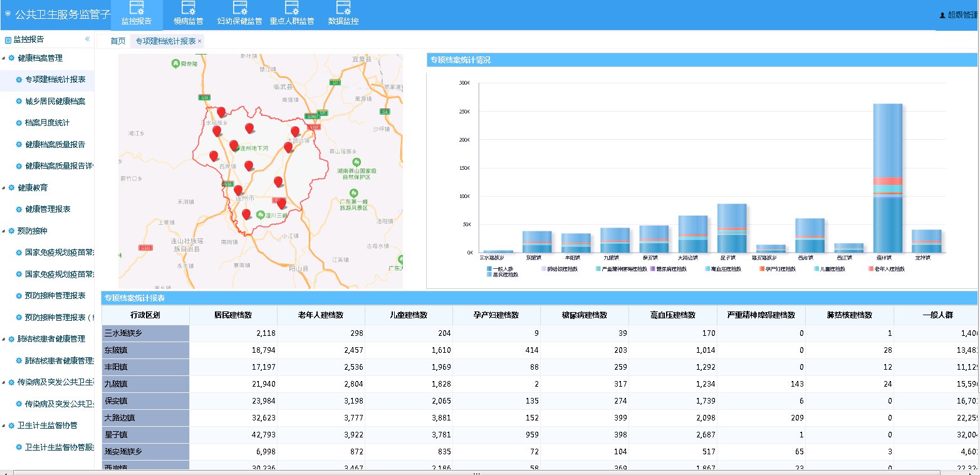Click the map marker nearest 连州市
The width and height of the screenshot is (980, 475).
click(x=238, y=191)
